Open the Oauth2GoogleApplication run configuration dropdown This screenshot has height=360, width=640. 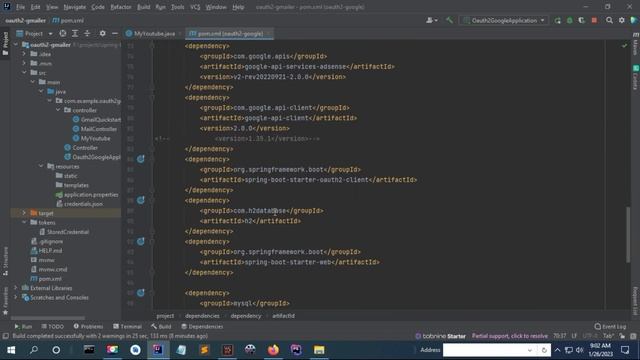coord(504,20)
